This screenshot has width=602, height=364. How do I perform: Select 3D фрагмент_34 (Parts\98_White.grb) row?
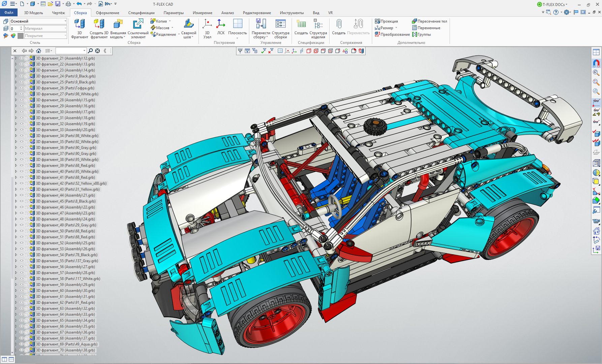tap(67, 136)
